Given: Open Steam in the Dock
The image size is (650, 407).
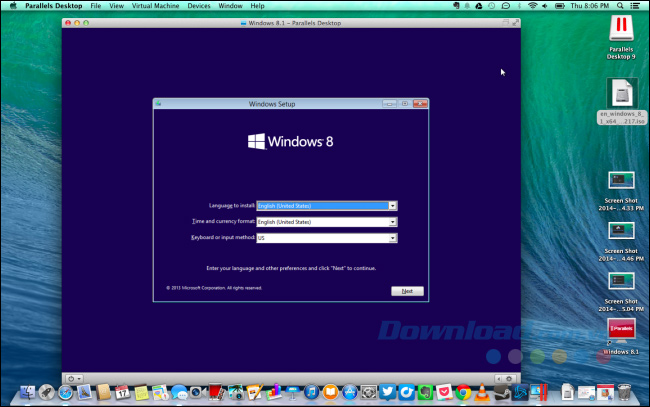Looking at the screenshot, I should [501, 392].
